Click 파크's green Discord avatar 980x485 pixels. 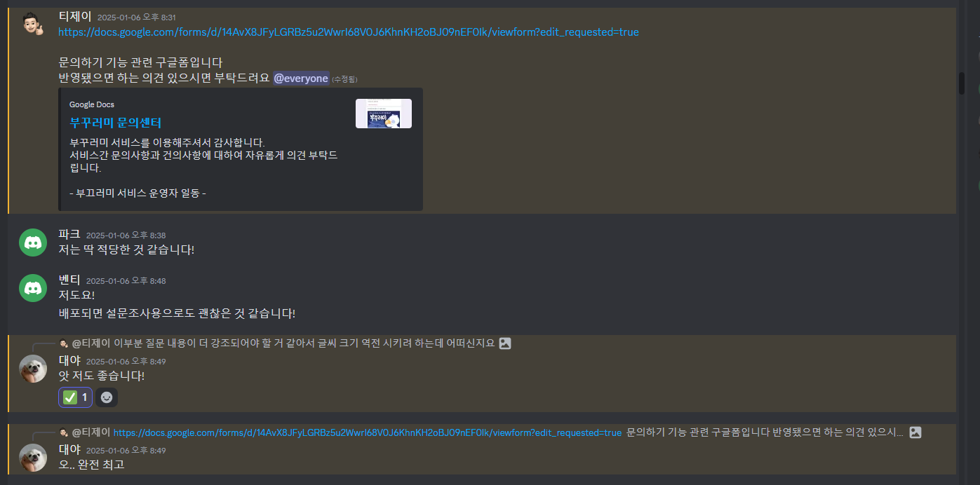[x=32, y=242]
